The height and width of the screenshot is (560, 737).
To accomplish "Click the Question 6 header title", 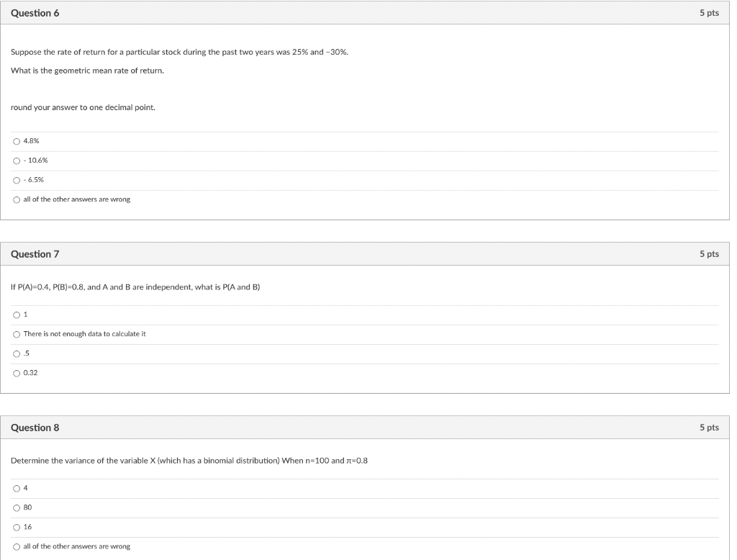I will [35, 13].
